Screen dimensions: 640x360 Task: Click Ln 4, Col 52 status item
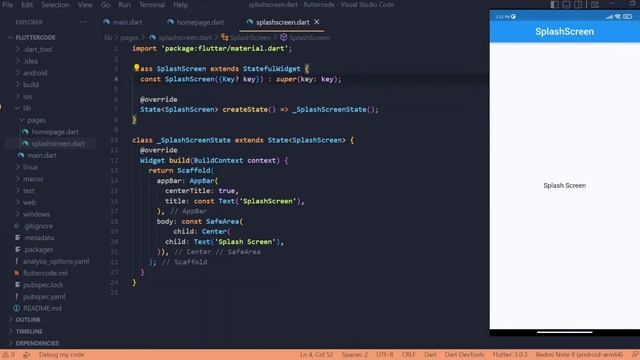click(316, 355)
